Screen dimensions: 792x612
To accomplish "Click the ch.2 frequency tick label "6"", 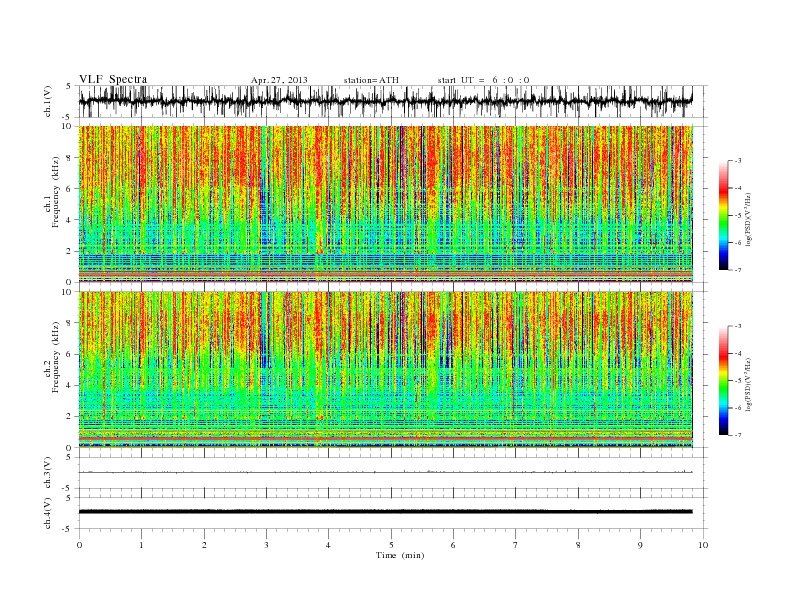I will (69, 354).
